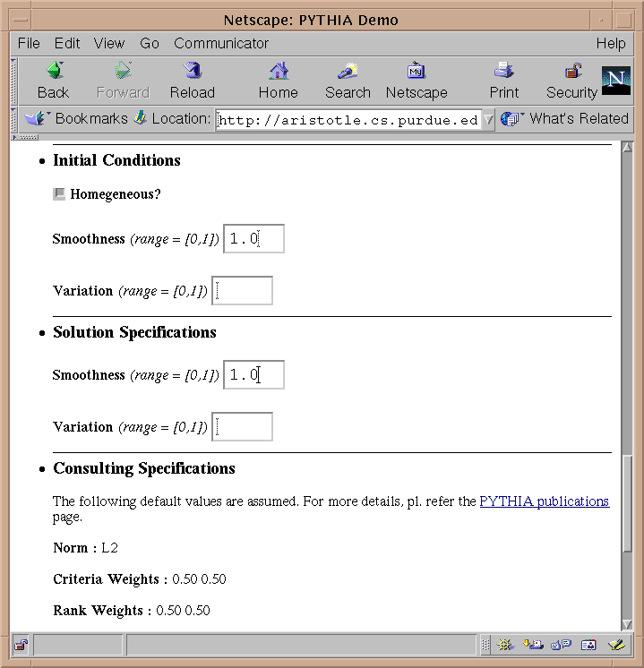The image size is (644, 668).
Task: Toggle the Homegeneous? checkbox
Action: (x=59, y=194)
